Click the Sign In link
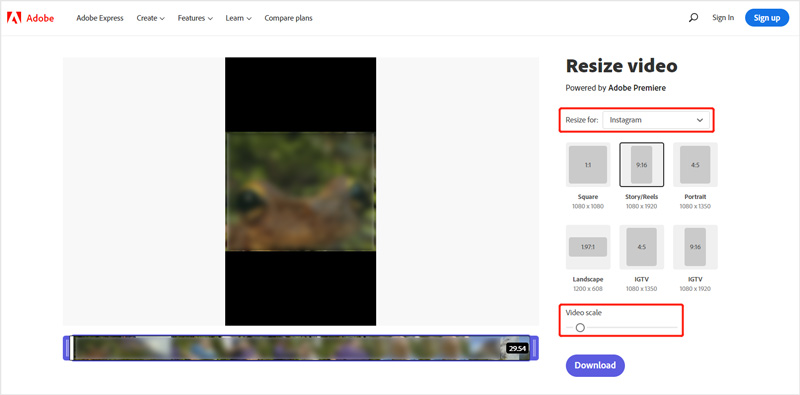The width and height of the screenshot is (800, 395). (723, 18)
